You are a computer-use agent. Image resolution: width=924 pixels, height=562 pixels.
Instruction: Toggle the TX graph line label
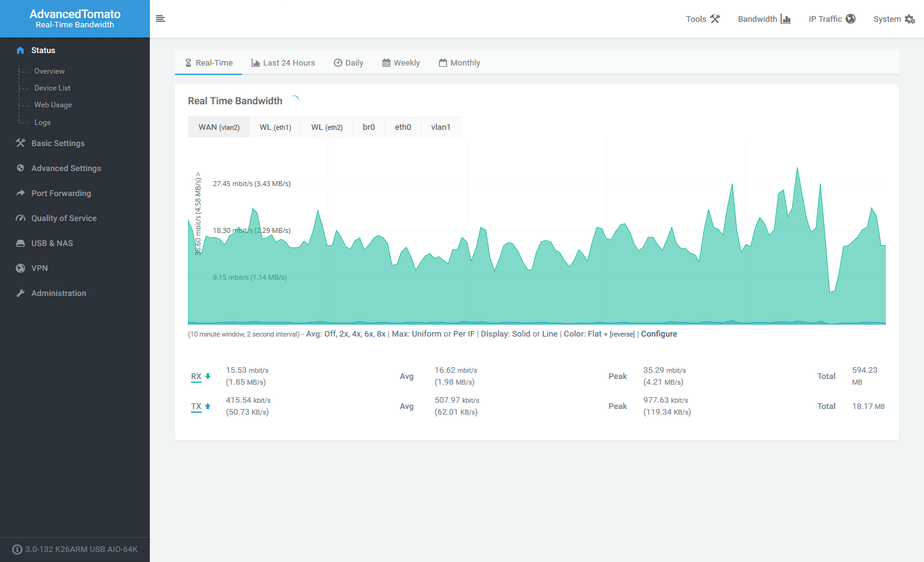(196, 407)
